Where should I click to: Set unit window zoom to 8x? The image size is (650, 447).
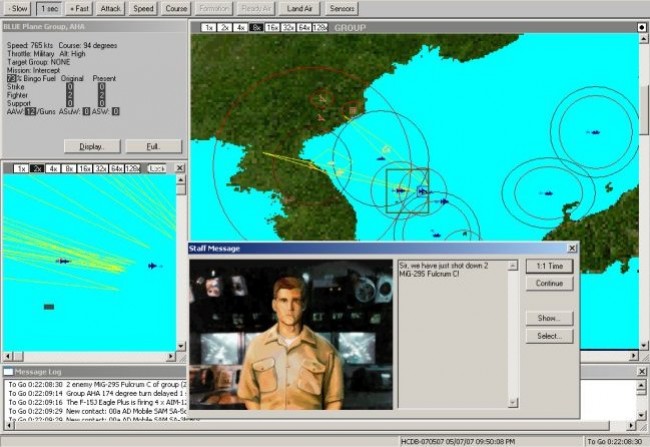coord(68,168)
